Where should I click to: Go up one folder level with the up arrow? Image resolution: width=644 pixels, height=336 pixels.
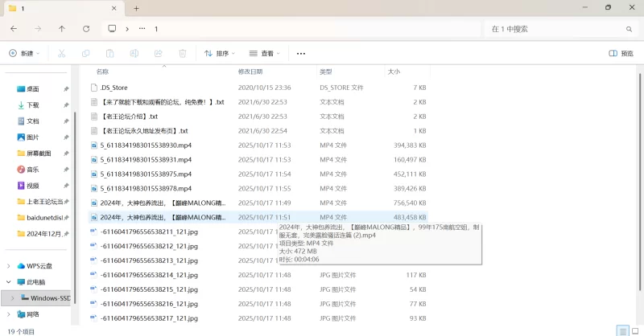click(62, 28)
